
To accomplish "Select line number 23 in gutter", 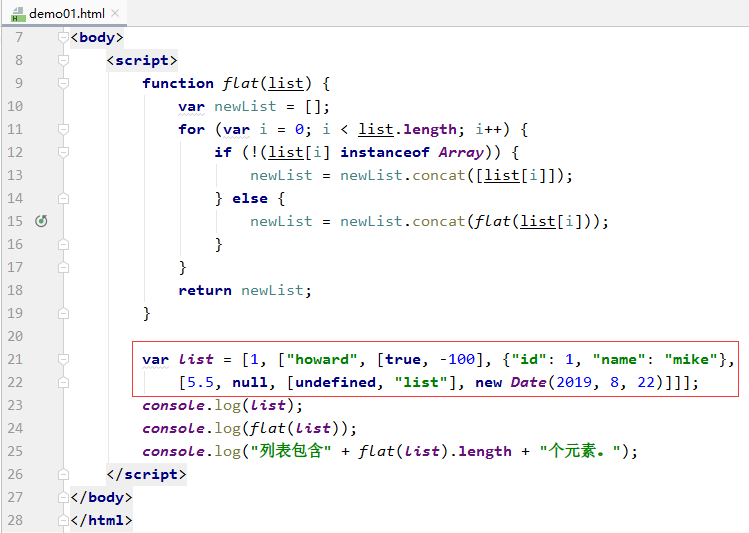I will coord(15,405).
